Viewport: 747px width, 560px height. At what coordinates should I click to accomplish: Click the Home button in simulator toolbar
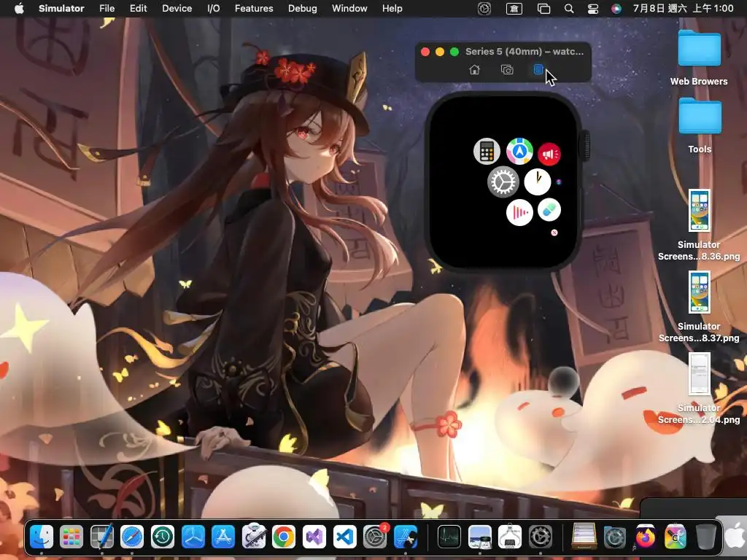[474, 69]
